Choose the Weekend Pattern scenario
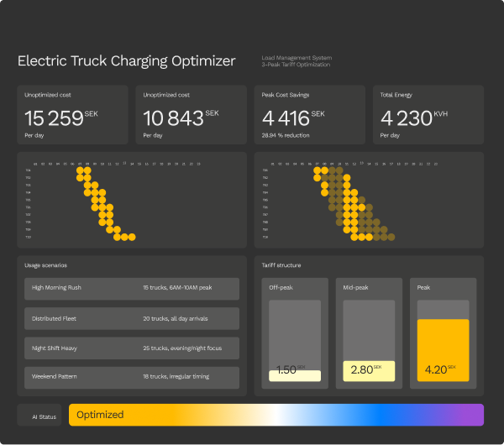The height and width of the screenshot is (445, 504). [132, 378]
